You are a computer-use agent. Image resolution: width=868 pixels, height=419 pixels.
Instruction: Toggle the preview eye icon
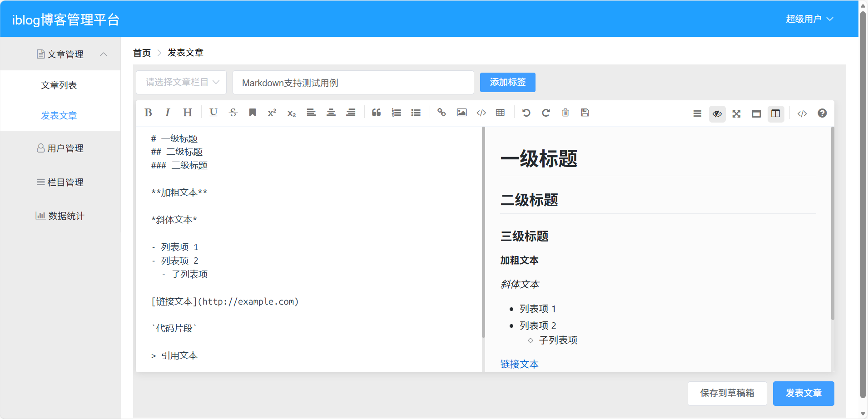[x=717, y=113]
